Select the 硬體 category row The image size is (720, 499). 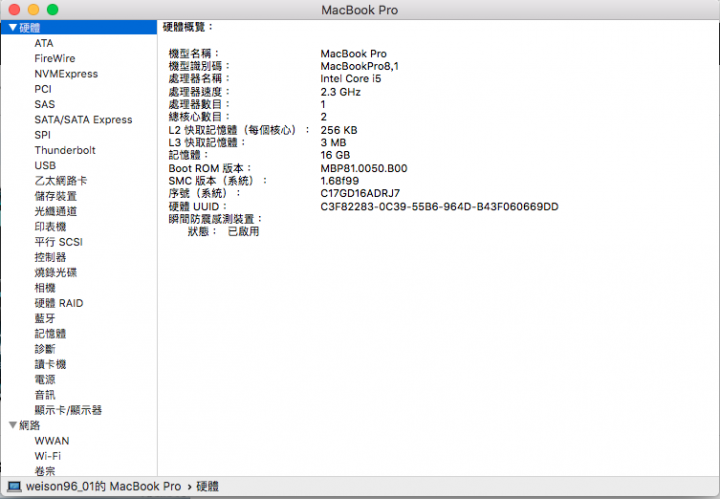(x=79, y=28)
